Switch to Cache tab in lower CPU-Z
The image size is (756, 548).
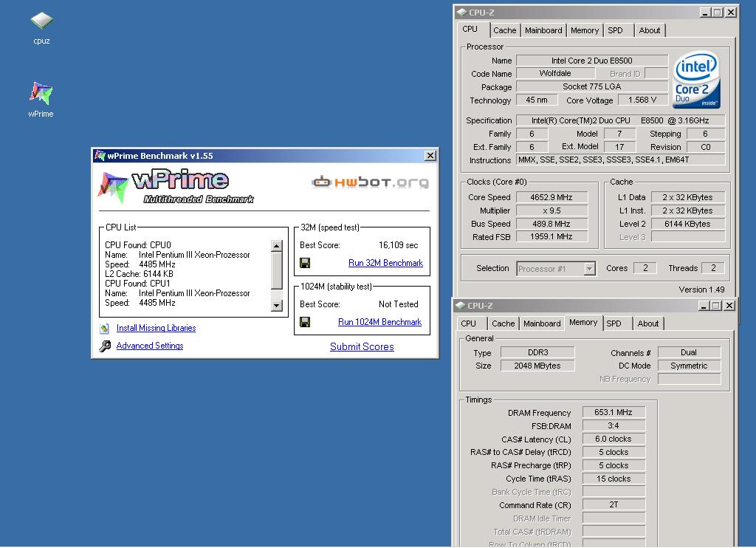504,323
